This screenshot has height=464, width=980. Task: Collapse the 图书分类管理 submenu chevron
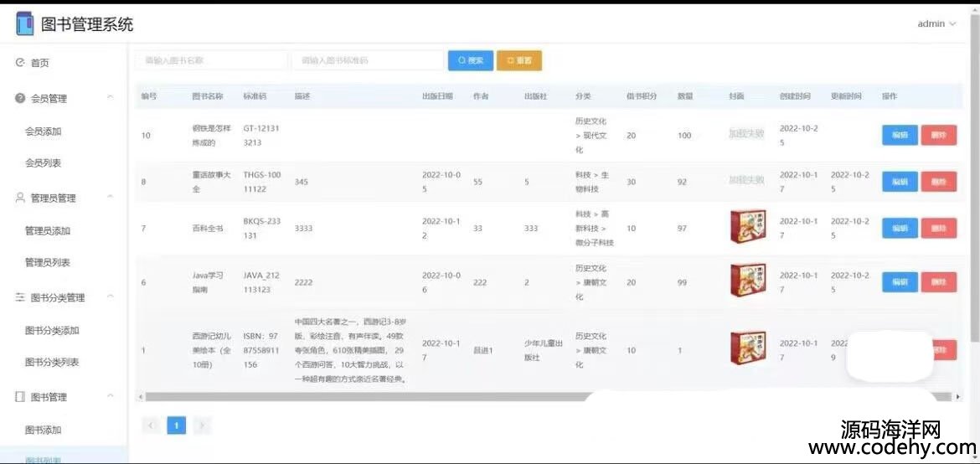[x=111, y=297]
